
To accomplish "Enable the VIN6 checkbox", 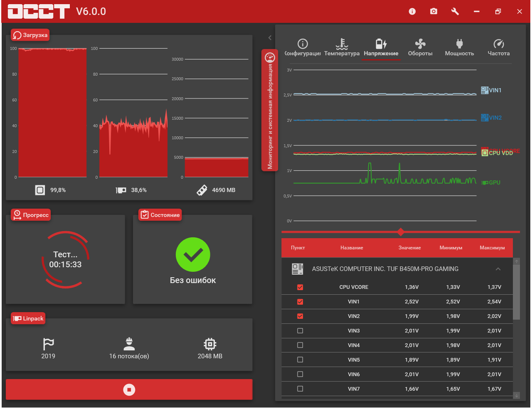I will point(300,375).
